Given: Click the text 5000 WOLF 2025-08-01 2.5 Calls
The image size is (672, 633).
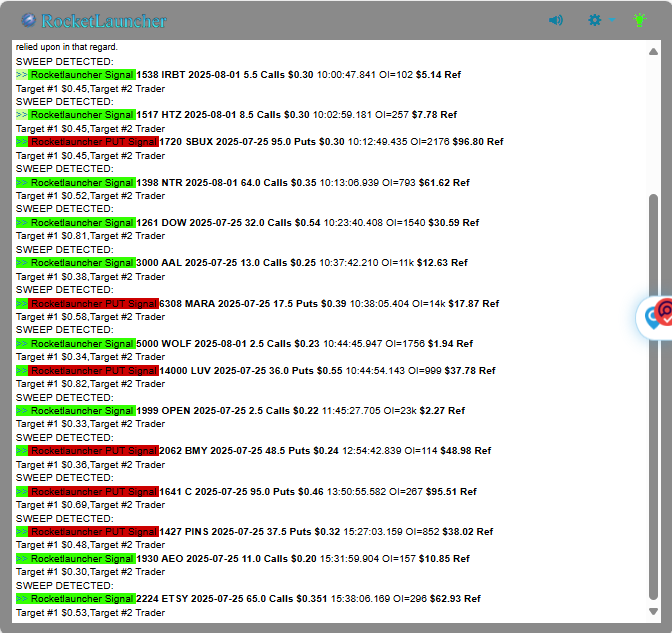Looking at the screenshot, I should [x=213, y=344].
